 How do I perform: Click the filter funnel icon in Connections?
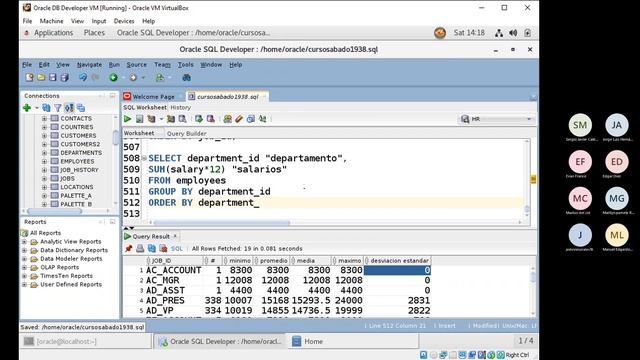click(x=58, y=108)
